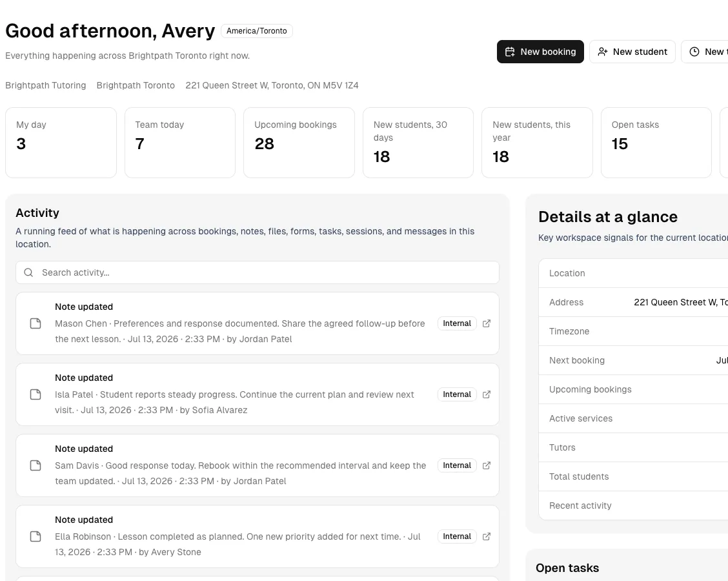
Task: Open the Sam Davis note activity card
Action: coord(258,465)
